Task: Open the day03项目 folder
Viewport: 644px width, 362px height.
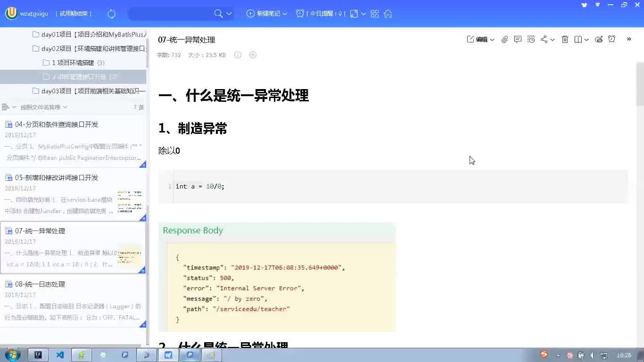Action: click(90, 91)
